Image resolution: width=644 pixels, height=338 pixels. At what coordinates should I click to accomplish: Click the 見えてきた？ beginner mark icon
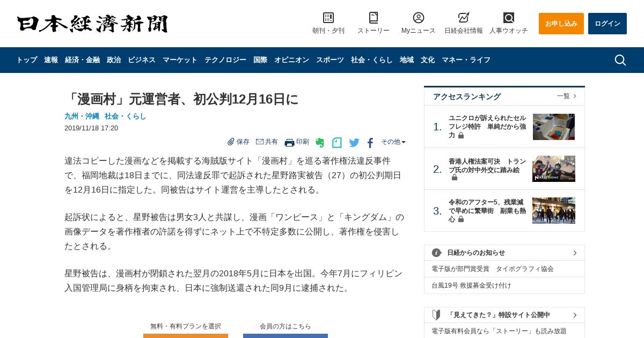436,315
